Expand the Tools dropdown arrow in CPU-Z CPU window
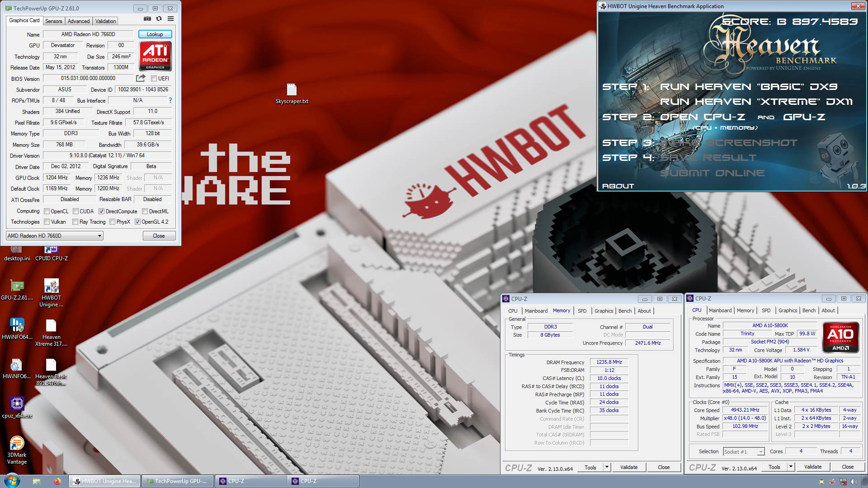Image resolution: width=868 pixels, height=488 pixels. pyautogui.click(x=791, y=467)
